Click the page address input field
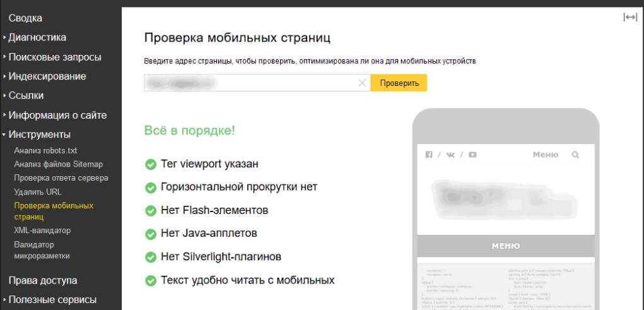Screen dimensions: 644x310 tap(257, 83)
